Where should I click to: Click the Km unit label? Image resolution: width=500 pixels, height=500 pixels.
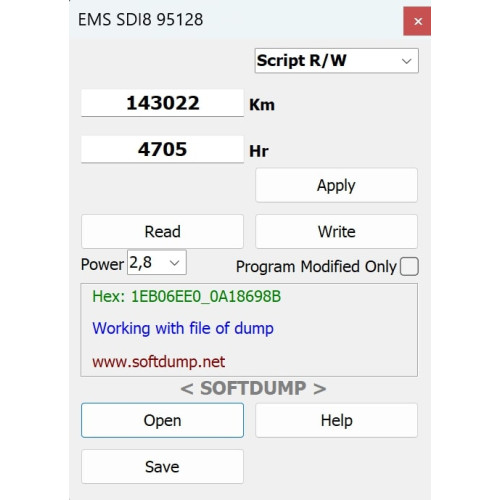tap(262, 105)
